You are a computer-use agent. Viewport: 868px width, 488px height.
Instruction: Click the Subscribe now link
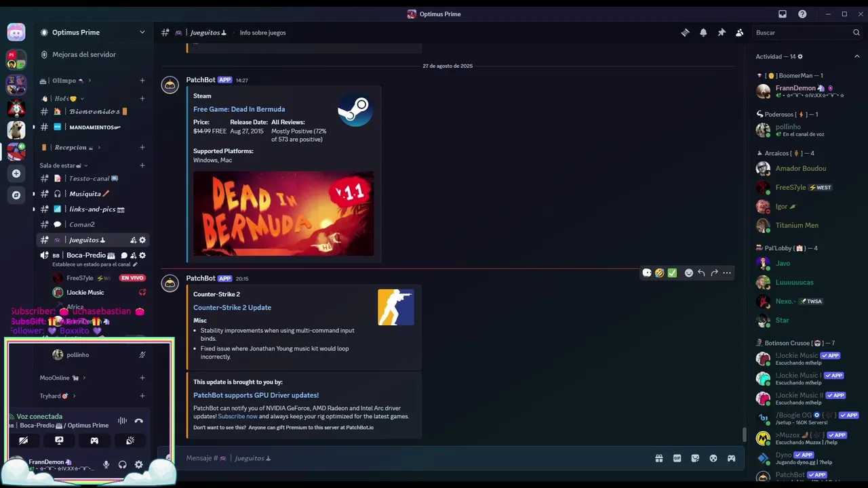tap(237, 416)
